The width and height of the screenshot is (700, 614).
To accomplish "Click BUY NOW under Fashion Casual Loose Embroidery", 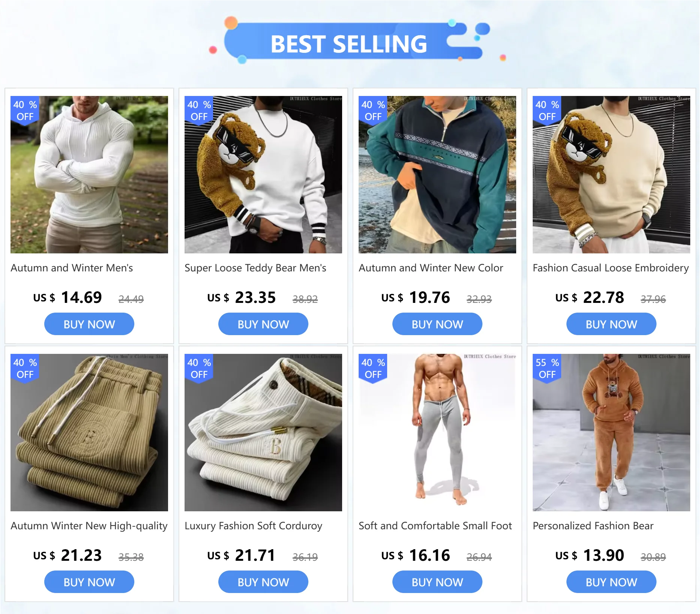I will [x=611, y=324].
